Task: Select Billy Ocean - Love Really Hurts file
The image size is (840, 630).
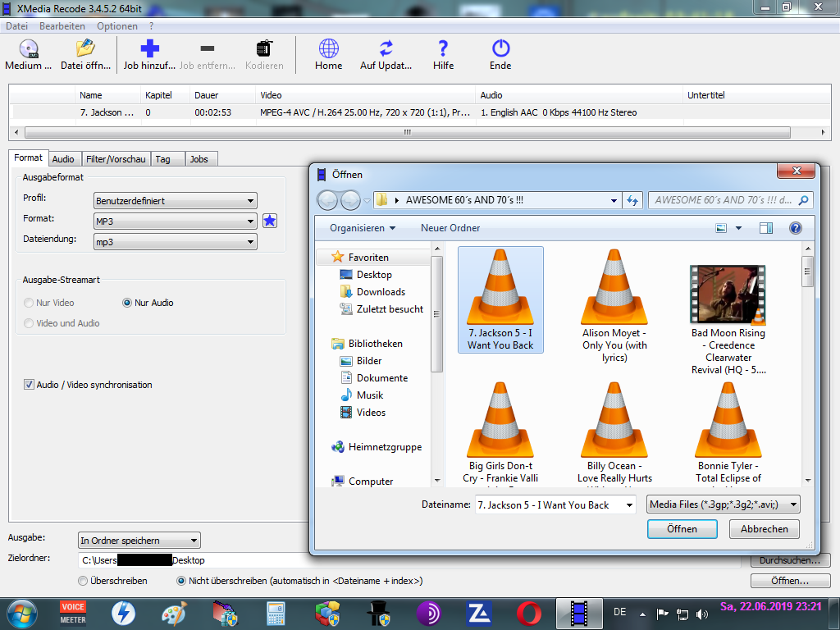Action: (x=614, y=434)
